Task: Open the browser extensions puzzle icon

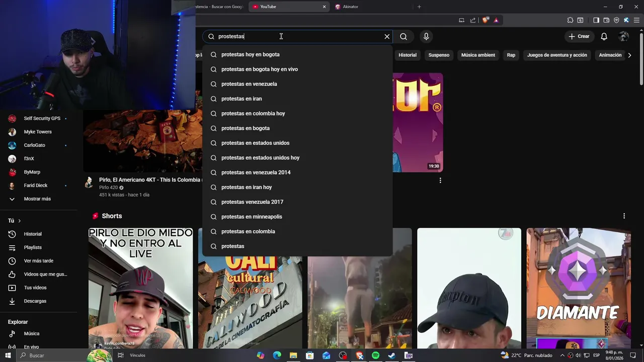Action: click(570, 20)
